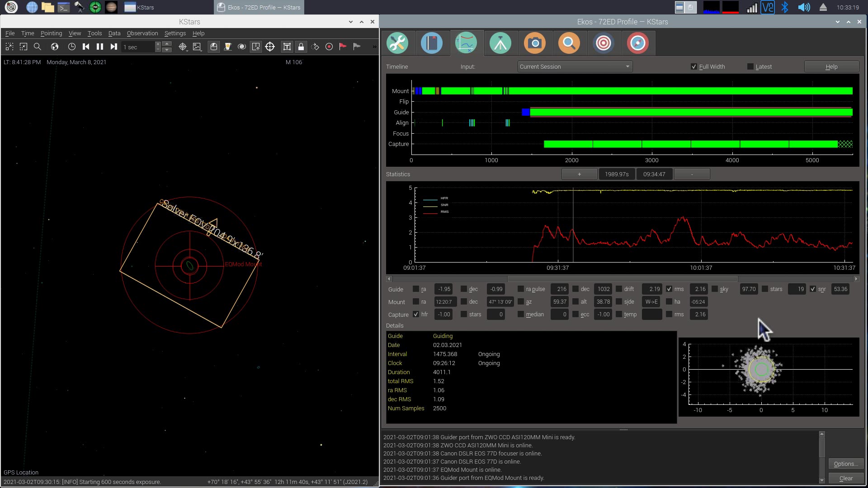This screenshot has width=868, height=488.
Task: Open the Ekos Analyze module icon
Action: pos(466,43)
